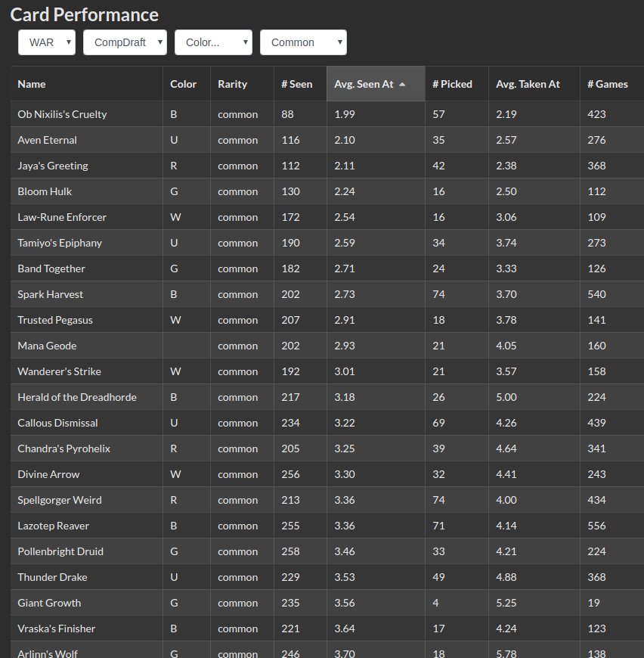Open the Color filter dropdown
The image size is (644, 658).
(213, 42)
